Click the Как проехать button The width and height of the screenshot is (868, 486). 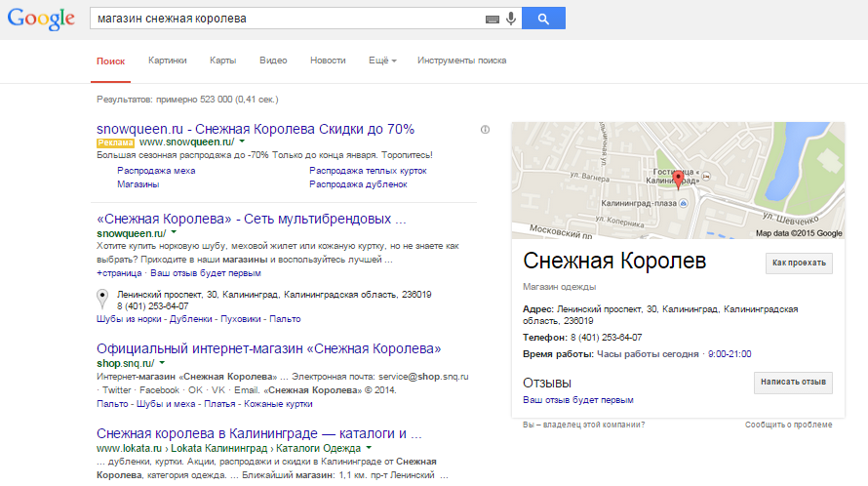tap(799, 263)
